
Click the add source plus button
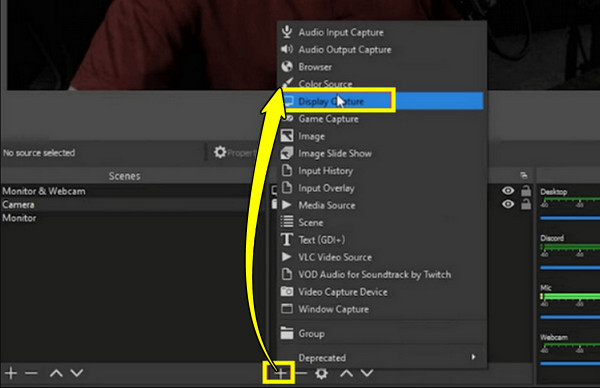(x=279, y=373)
